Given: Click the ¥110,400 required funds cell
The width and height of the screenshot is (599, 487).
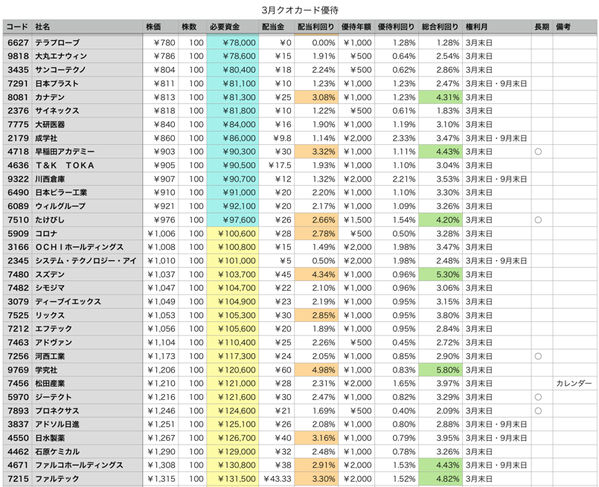Looking at the screenshot, I should point(233,343).
